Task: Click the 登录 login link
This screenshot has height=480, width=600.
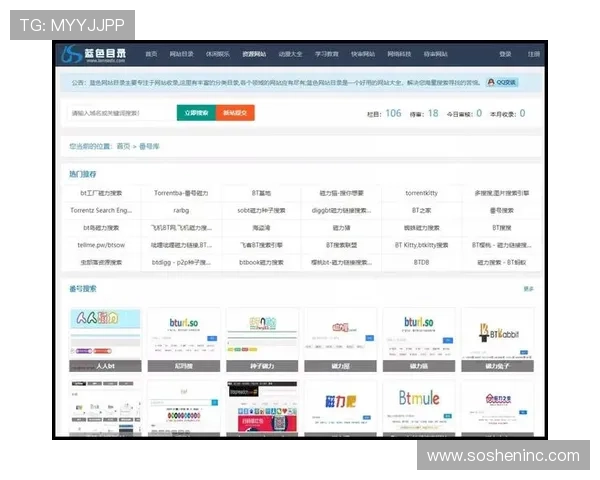Action: (505, 54)
